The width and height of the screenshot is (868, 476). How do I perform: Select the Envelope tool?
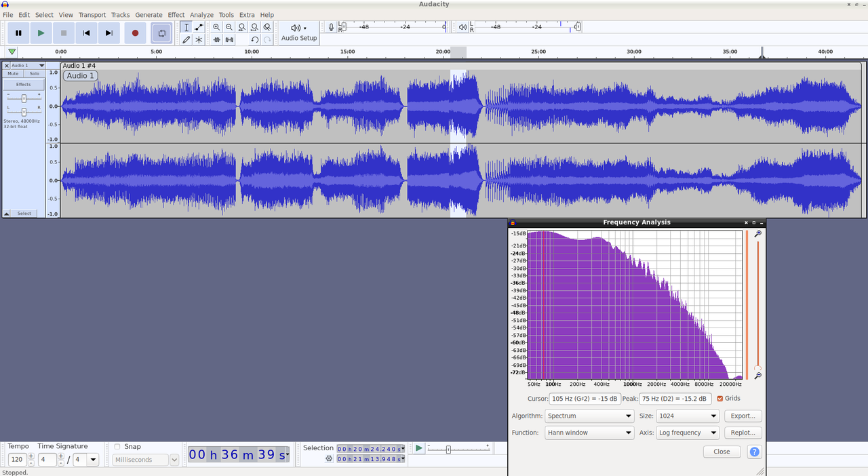click(x=199, y=27)
